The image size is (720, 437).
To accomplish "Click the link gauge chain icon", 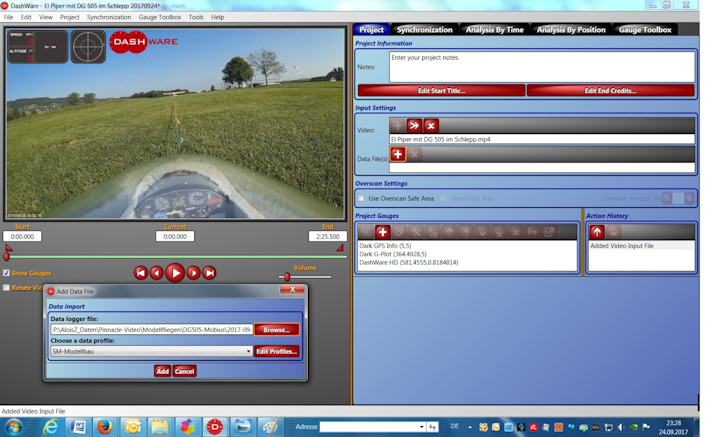I will [x=399, y=232].
